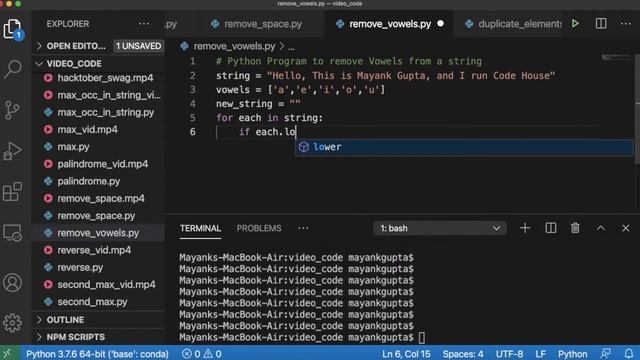Viewport: 640px width, 360px height.
Task: Change language mode Python
Action: pyautogui.click(x=573, y=353)
